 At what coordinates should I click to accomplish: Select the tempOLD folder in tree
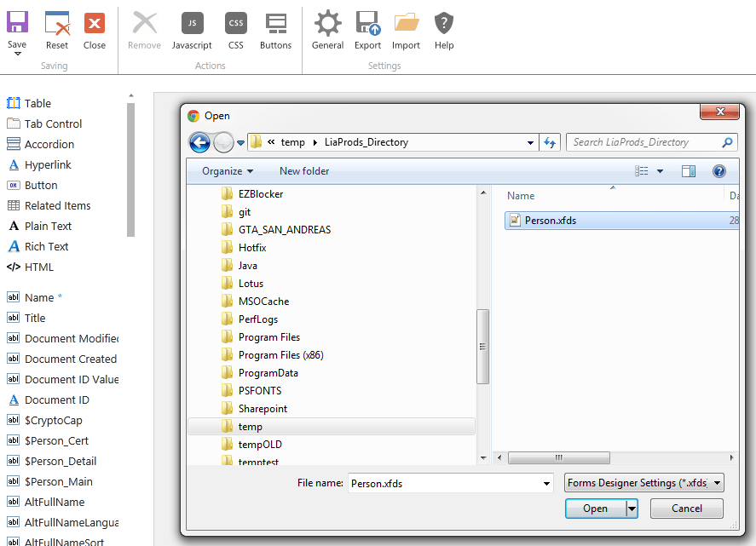(x=251, y=445)
